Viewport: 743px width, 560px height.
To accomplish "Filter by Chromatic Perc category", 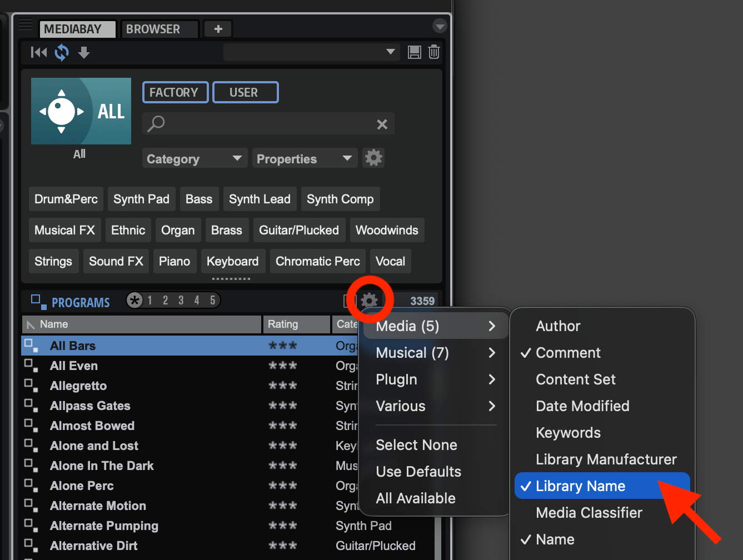I will point(318,261).
